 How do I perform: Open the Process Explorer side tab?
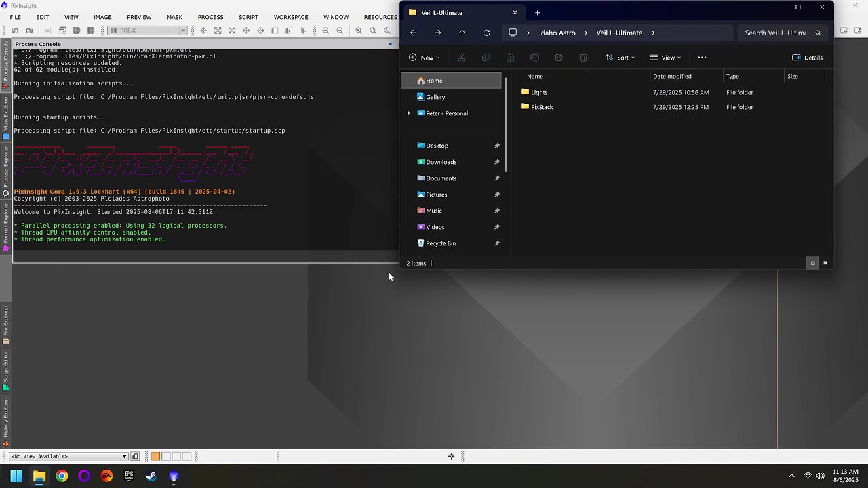6,171
